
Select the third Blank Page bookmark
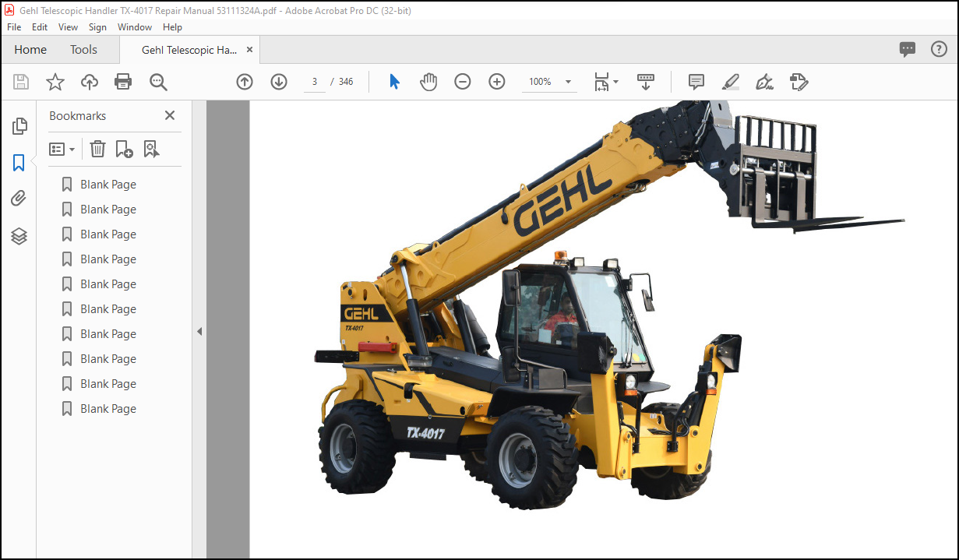(108, 234)
